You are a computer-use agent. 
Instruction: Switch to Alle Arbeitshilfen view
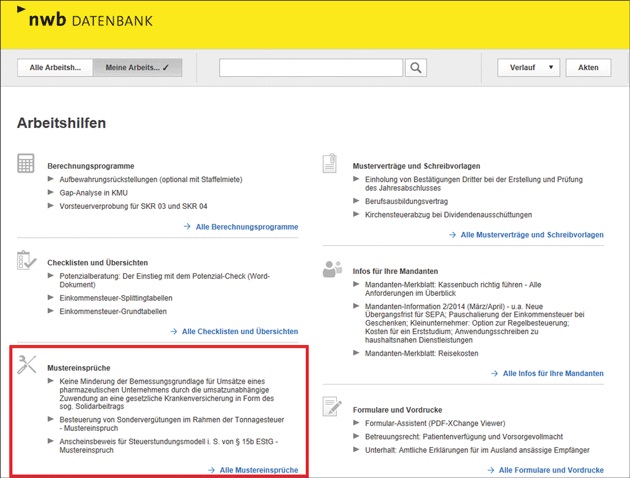click(x=55, y=68)
